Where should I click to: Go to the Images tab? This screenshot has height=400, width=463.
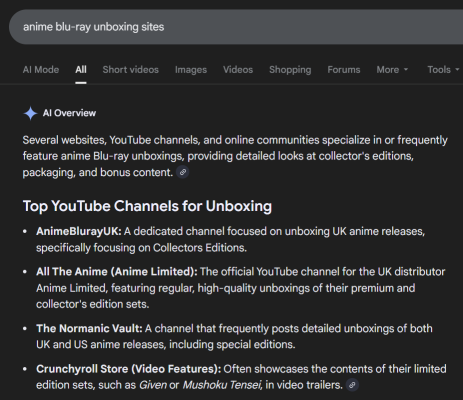coord(191,70)
